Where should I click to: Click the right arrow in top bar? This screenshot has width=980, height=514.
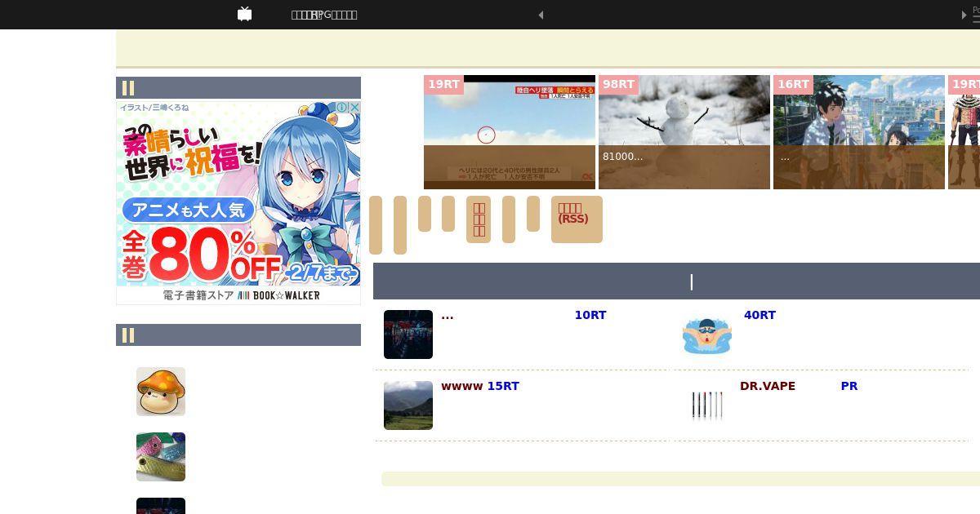[x=964, y=15]
